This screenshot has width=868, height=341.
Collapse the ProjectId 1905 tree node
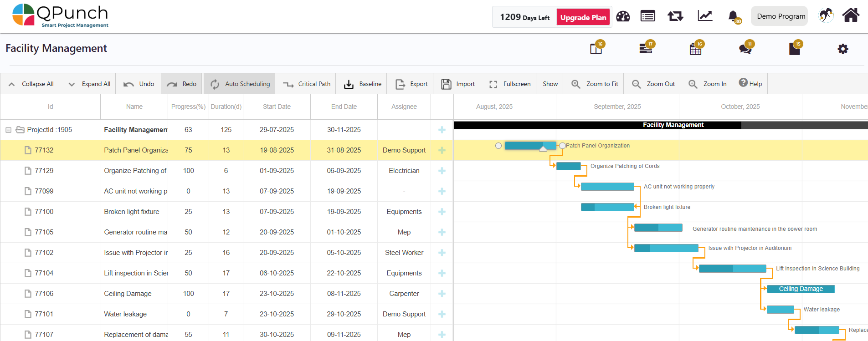8,130
